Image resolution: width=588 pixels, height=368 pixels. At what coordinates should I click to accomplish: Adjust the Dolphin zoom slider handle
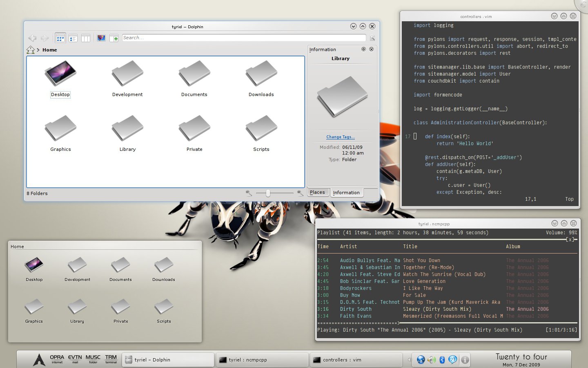point(268,193)
